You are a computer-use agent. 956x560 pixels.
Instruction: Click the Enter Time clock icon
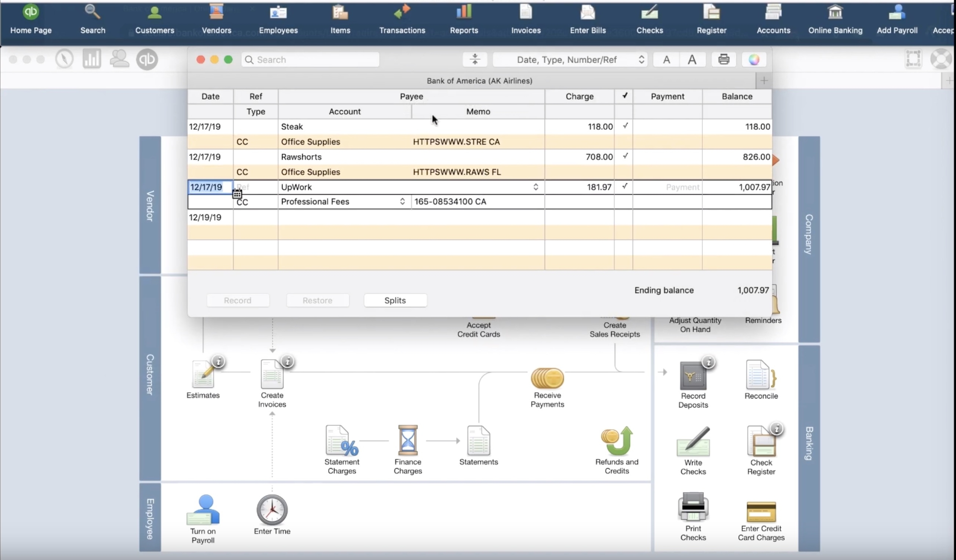[x=272, y=510]
